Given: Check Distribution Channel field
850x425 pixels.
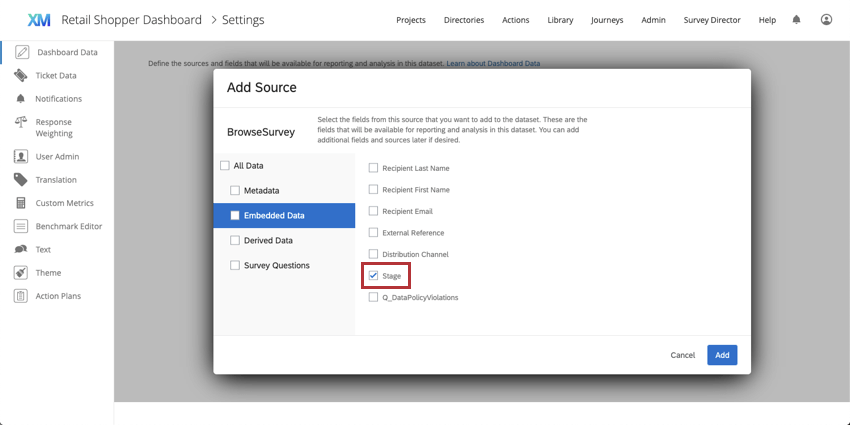Looking at the screenshot, I should click(373, 254).
